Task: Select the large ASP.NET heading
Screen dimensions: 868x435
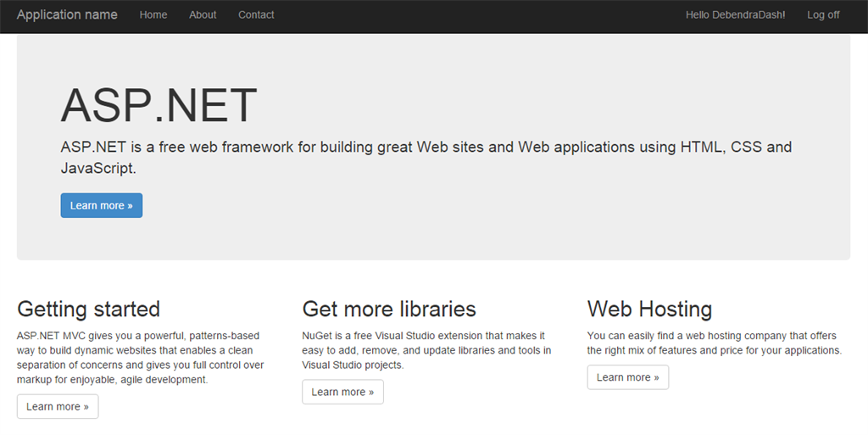Action: [159, 105]
